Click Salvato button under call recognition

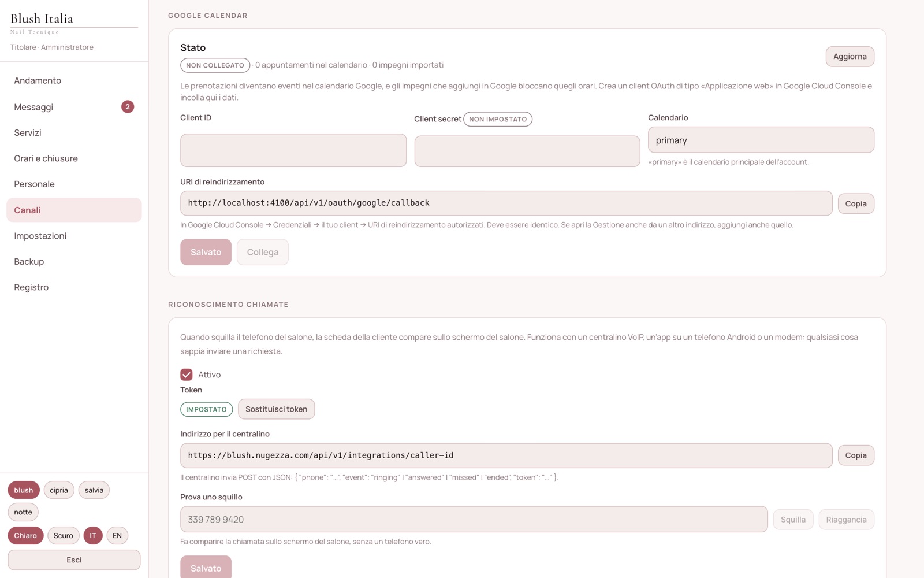[x=206, y=568]
